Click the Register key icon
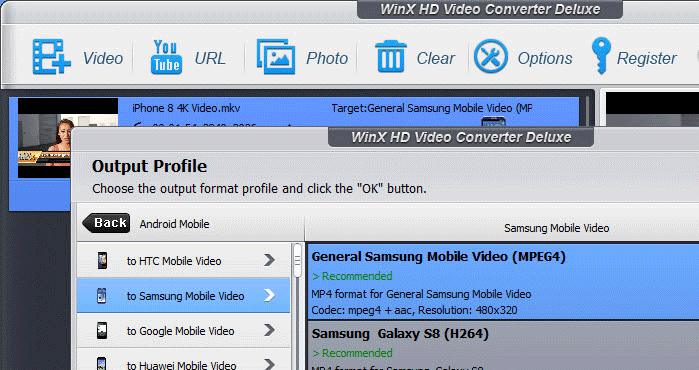The image size is (699, 370). tap(601, 56)
